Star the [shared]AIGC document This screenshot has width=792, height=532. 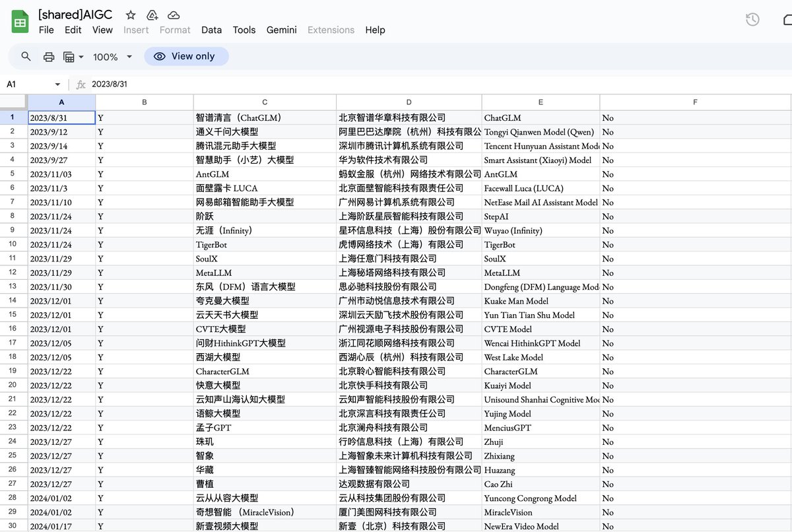click(131, 15)
